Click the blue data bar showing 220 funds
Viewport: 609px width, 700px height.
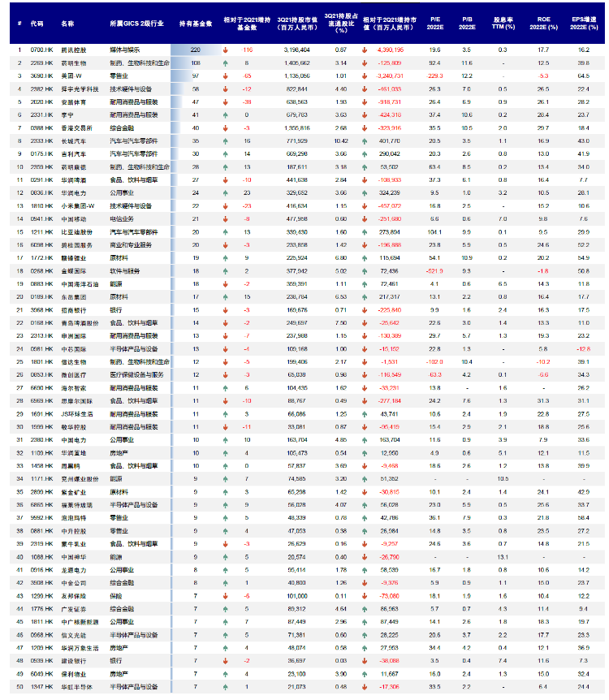pyautogui.click(x=196, y=50)
